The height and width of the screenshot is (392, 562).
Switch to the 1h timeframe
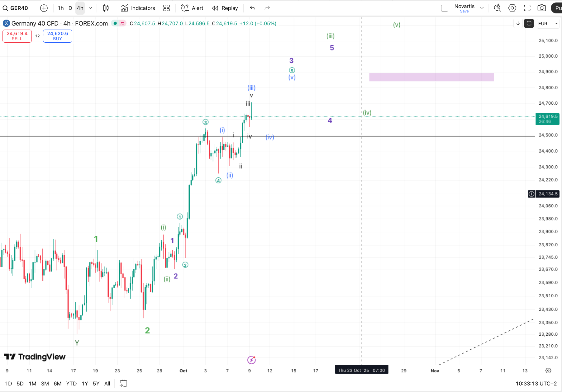[61, 8]
